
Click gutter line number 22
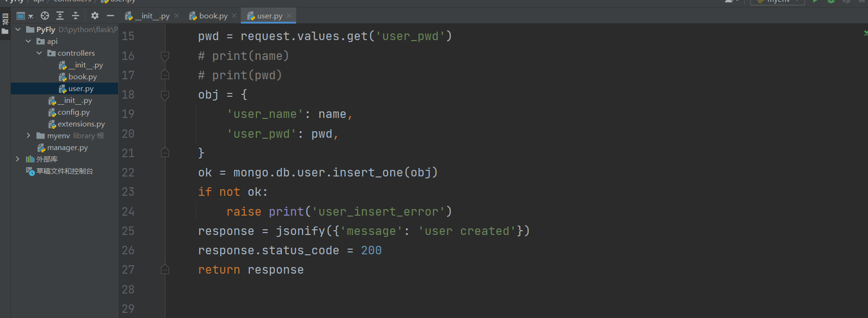point(128,173)
